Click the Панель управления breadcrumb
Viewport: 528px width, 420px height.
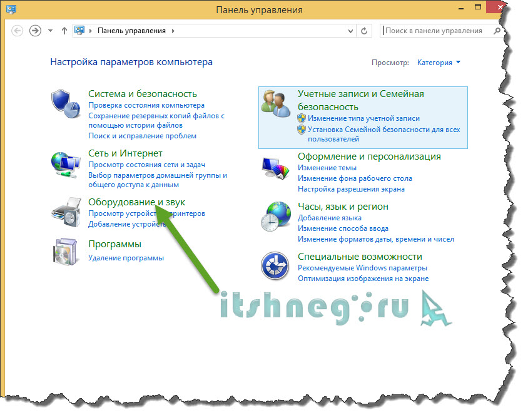[x=131, y=31]
